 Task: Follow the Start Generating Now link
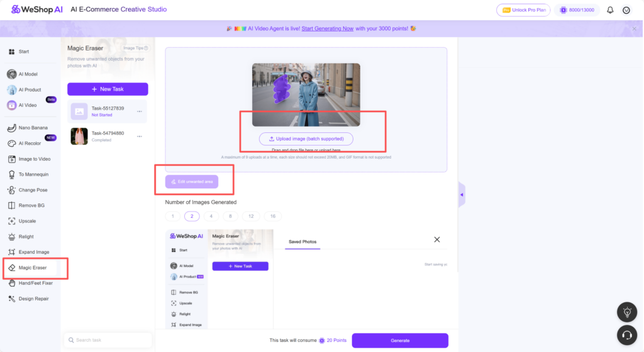pos(327,29)
